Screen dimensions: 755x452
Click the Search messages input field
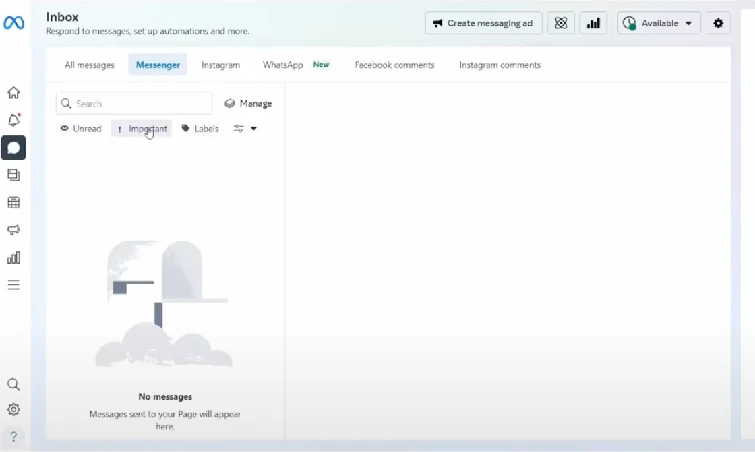tap(134, 103)
